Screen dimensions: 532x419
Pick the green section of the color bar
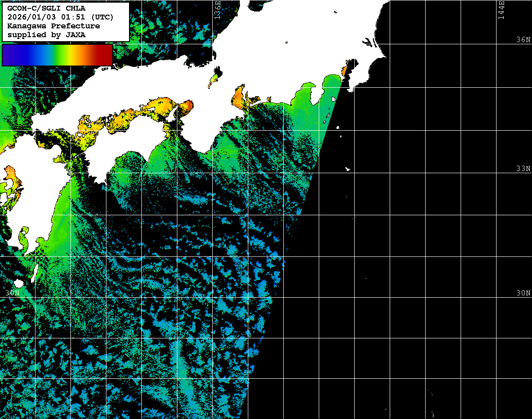point(55,55)
